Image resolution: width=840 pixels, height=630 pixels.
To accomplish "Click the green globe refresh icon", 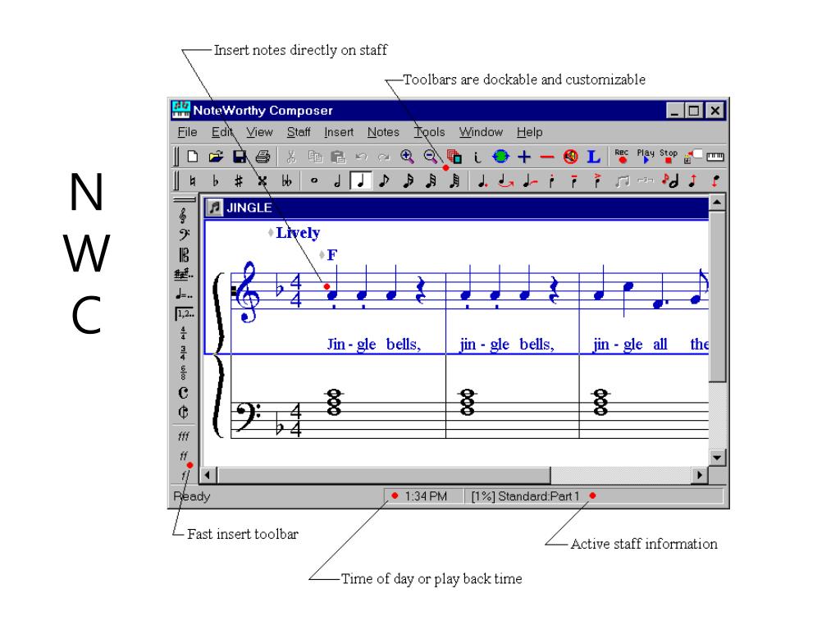I will 500,157.
